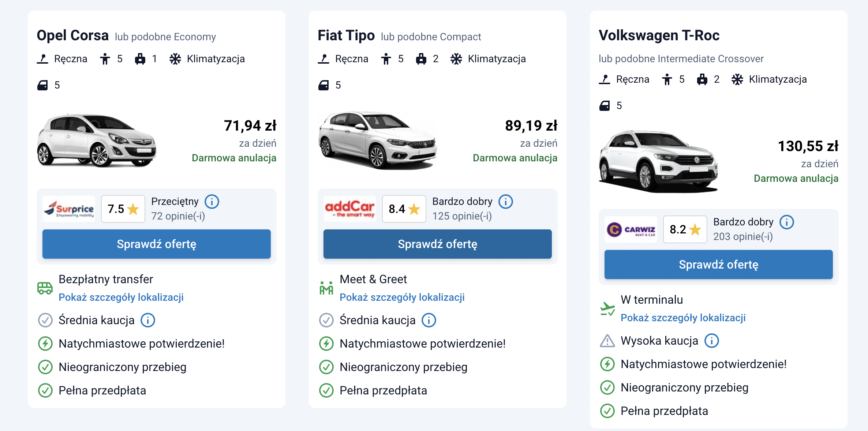
Task: Click the Volkswagen T-Roc car image
Action: coord(658,161)
